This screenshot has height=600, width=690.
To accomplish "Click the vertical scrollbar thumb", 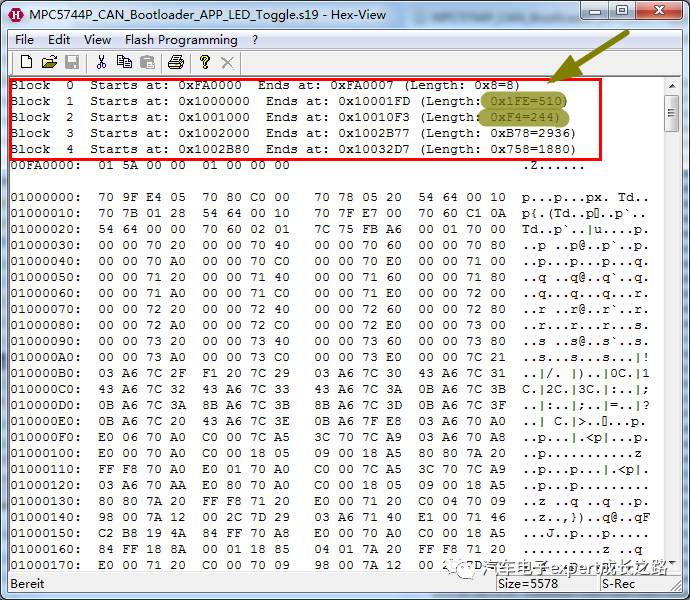I will click(672, 113).
